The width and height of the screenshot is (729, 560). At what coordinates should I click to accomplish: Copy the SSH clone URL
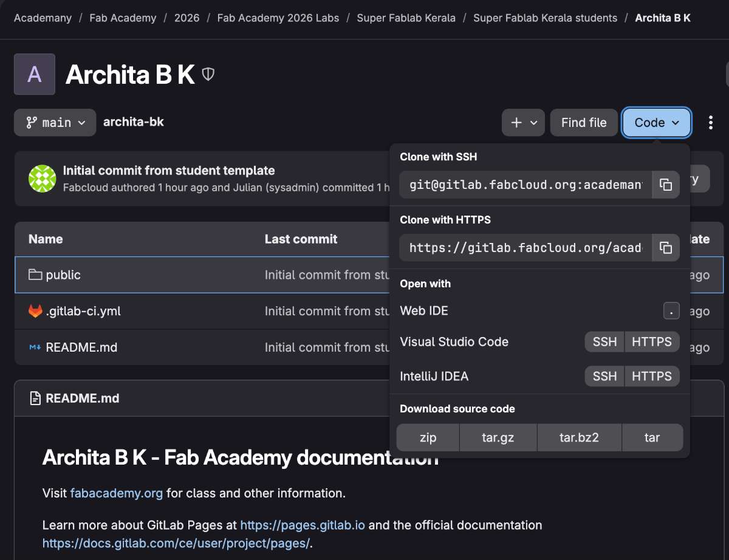click(666, 185)
